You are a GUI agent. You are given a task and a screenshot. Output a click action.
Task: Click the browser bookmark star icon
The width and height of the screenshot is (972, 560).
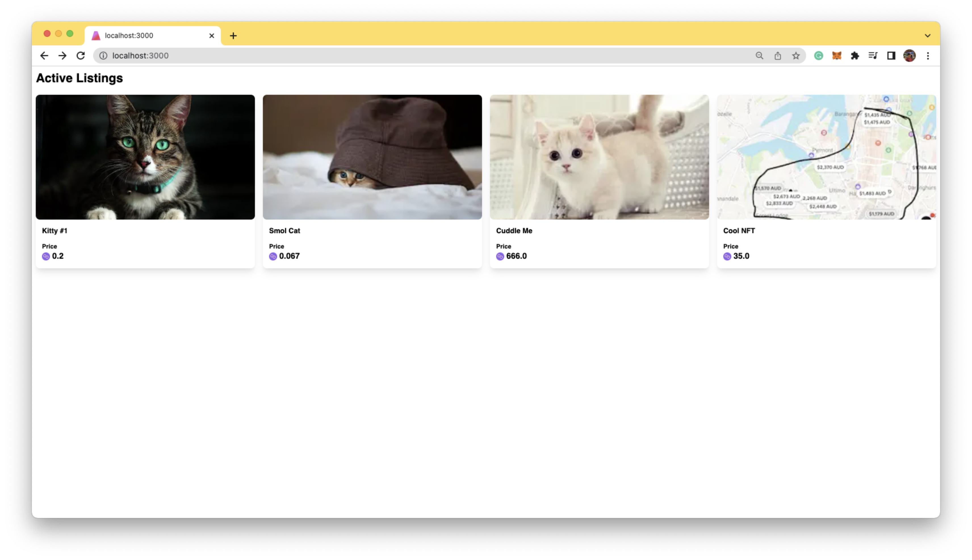click(x=797, y=55)
